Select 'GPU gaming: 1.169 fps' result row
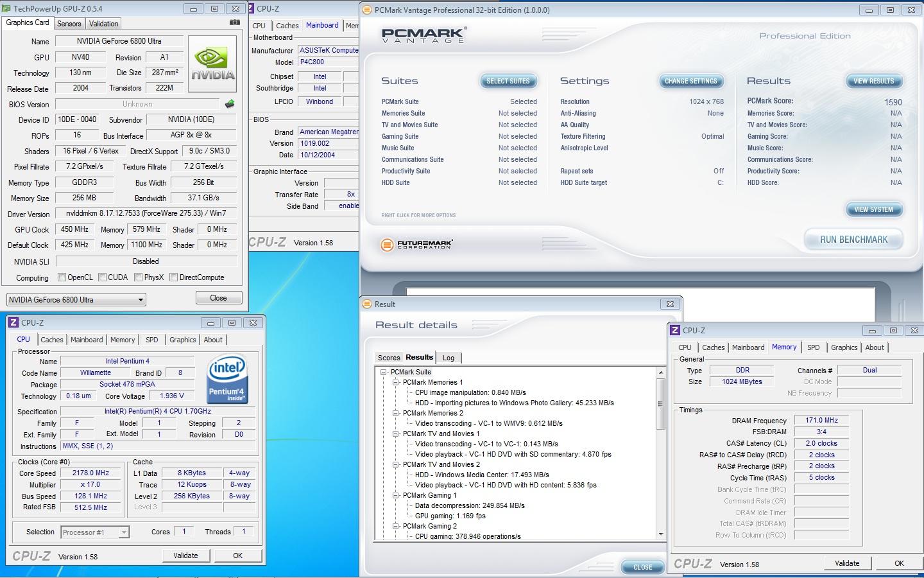Screen dimensions: 924x578 coord(450,516)
